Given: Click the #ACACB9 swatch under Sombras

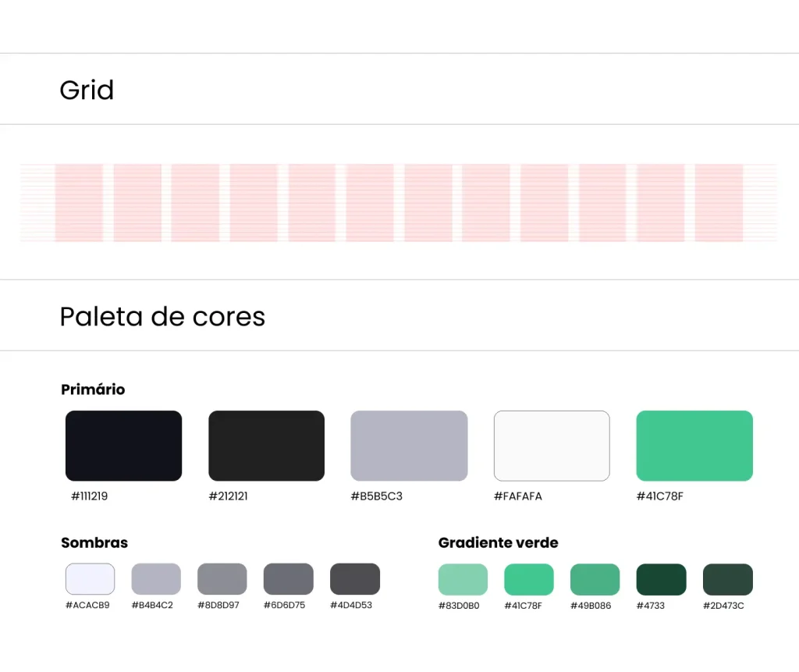Looking at the screenshot, I should pos(90,579).
